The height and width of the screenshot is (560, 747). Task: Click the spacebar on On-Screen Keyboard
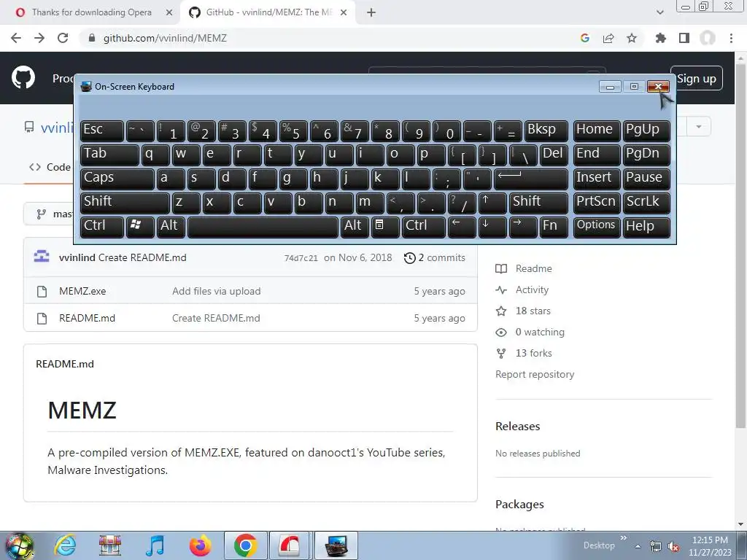point(263,226)
